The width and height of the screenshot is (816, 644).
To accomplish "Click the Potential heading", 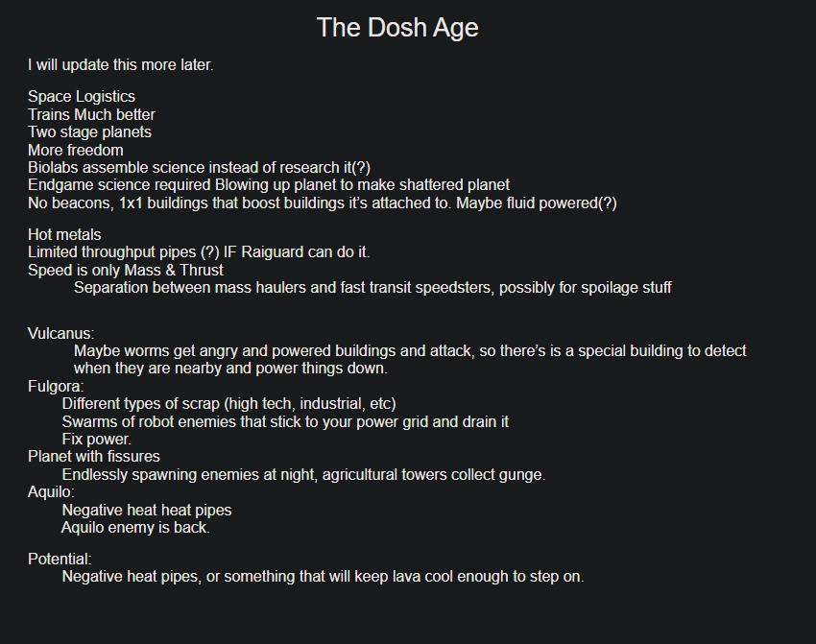I will (x=60, y=560).
